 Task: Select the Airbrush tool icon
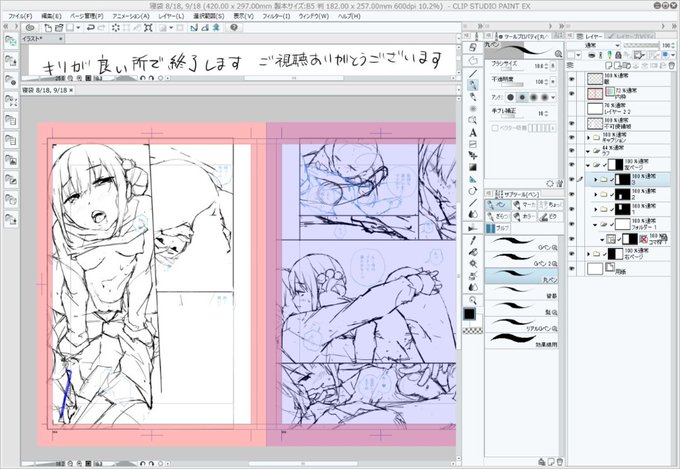tap(473, 108)
